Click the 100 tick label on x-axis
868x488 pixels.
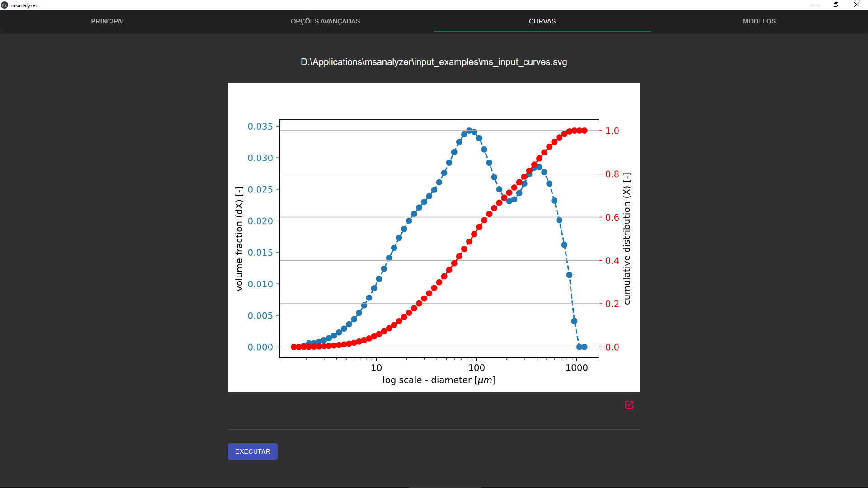click(x=476, y=368)
